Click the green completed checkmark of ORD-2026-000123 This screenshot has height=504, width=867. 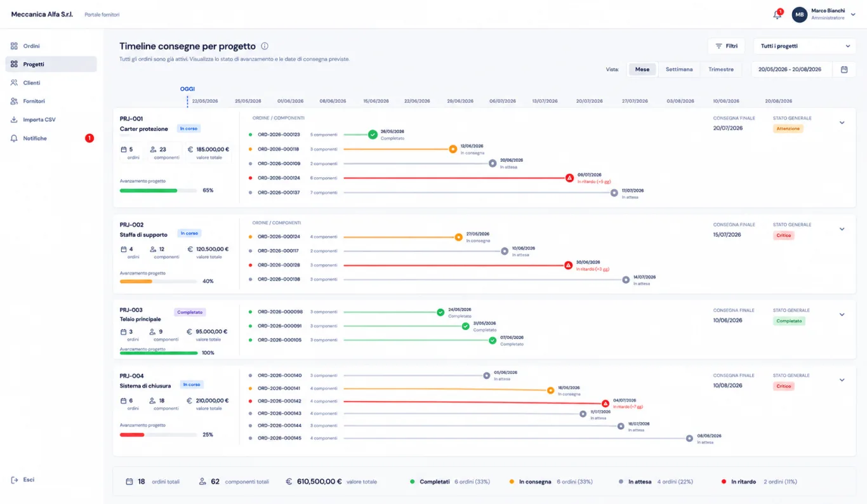[x=373, y=135]
